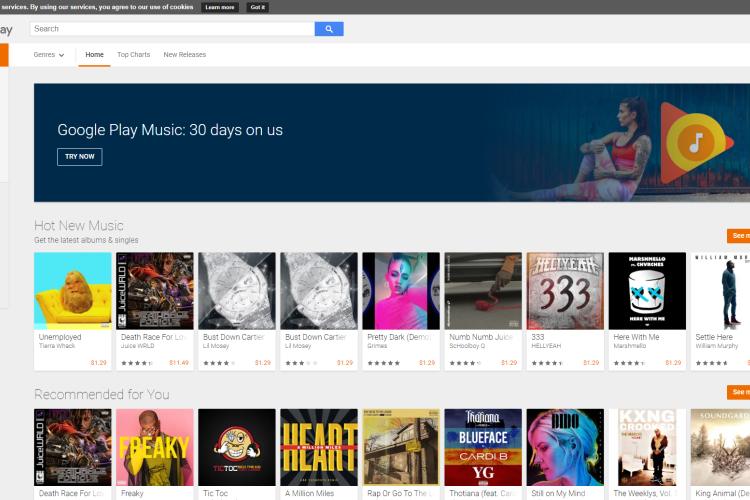
Task: Open the 333 HELLYEAH album cover
Action: (x=565, y=291)
